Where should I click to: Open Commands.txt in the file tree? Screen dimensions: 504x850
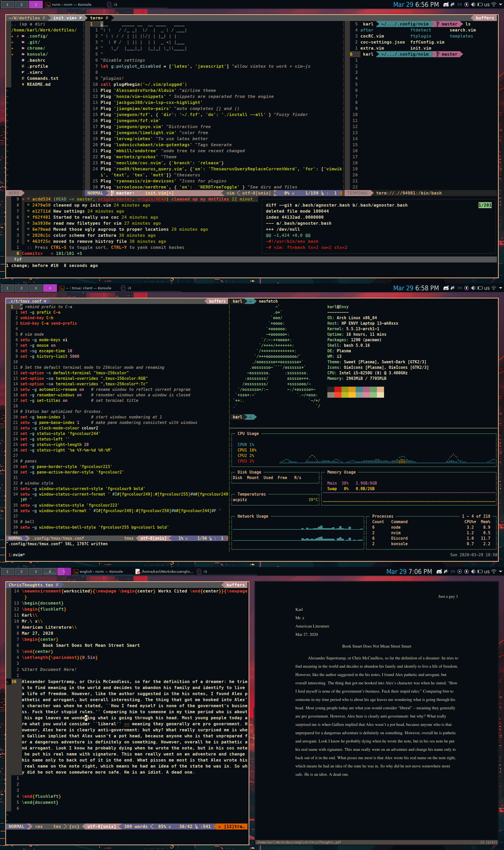click(43, 78)
